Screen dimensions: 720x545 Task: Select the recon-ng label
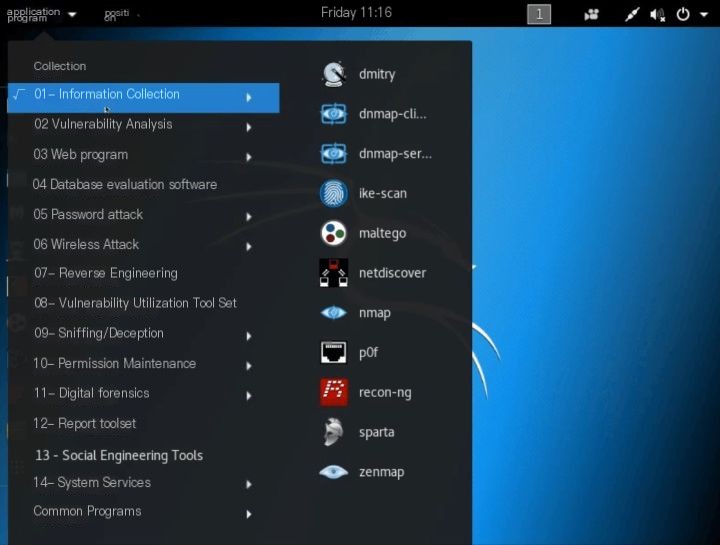[x=385, y=393]
